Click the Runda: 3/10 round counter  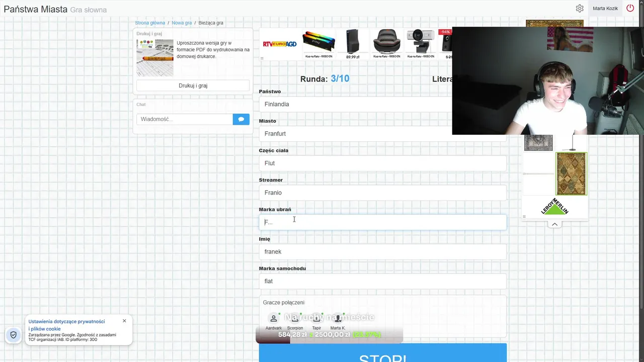(x=325, y=79)
